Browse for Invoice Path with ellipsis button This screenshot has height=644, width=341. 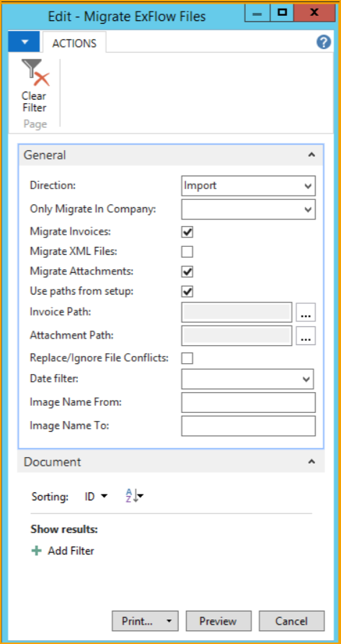click(x=306, y=313)
